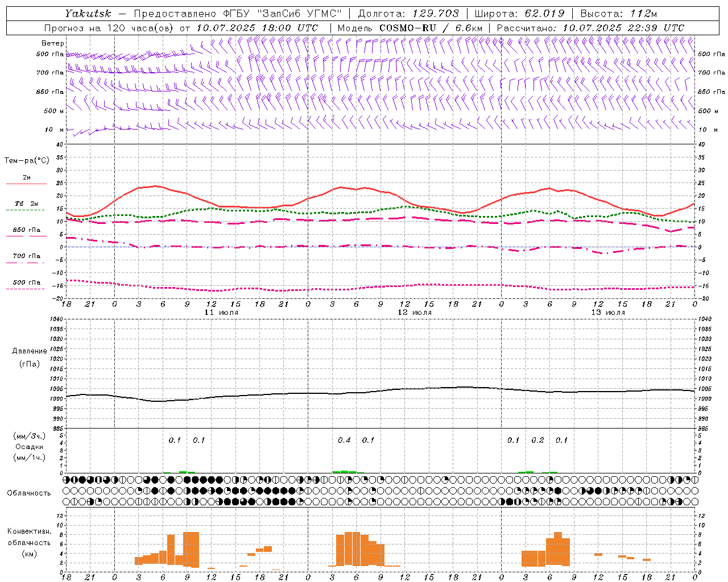The image size is (728, 582).
Task: Click the 'Ветер' wind panel label
Action: pyautogui.click(x=53, y=43)
